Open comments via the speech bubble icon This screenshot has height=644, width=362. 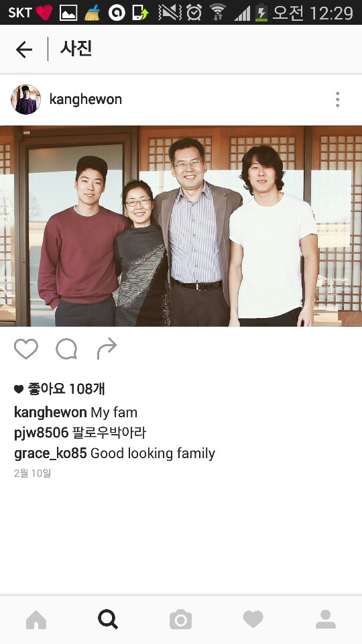click(x=66, y=350)
